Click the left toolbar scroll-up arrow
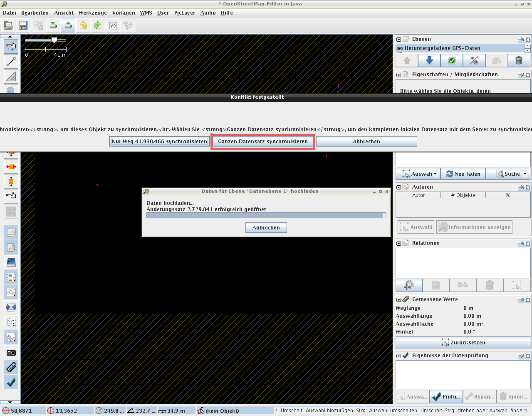Image resolution: width=532 pixels, height=416 pixels. click(10, 37)
